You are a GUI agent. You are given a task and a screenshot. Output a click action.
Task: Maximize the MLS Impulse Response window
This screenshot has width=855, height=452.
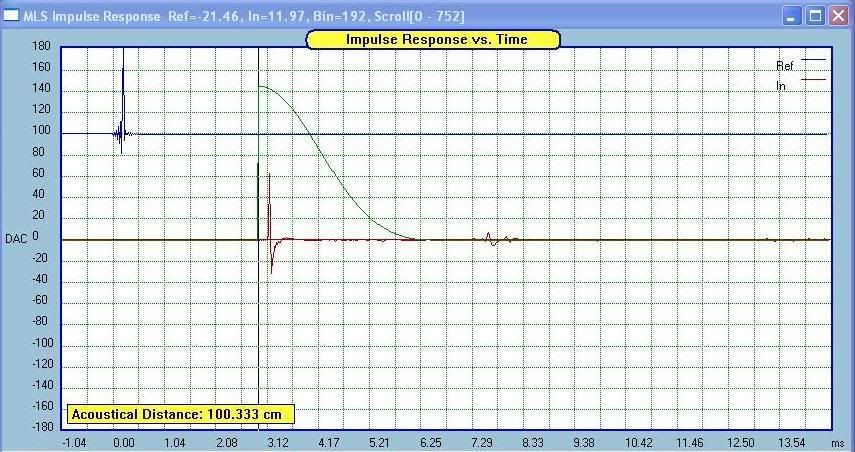815,16
